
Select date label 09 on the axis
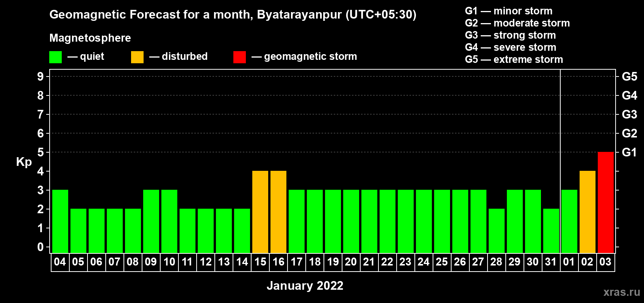[x=151, y=262]
